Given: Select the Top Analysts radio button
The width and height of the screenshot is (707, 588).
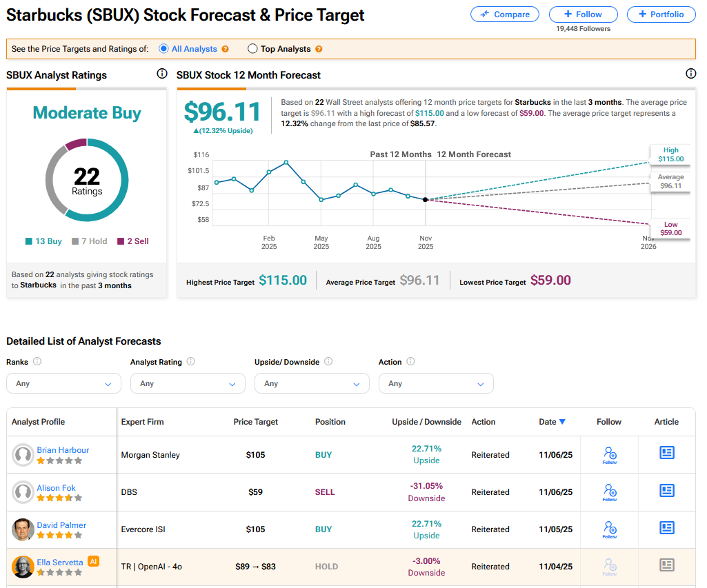Looking at the screenshot, I should pos(252,49).
